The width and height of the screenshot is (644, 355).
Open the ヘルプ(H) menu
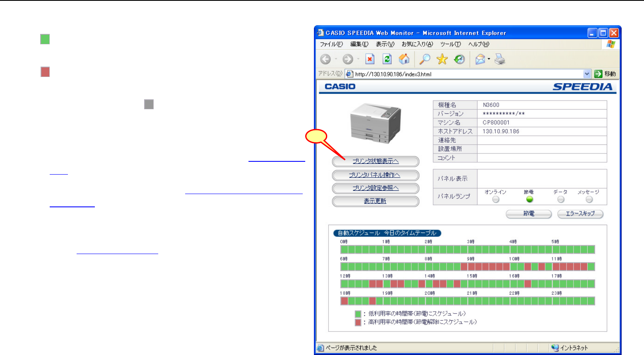pos(479,44)
